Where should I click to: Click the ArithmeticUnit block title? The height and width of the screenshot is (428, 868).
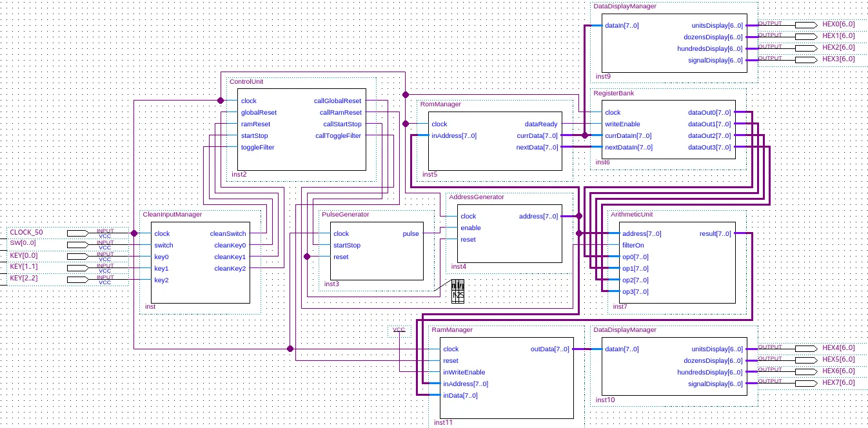coord(633,214)
